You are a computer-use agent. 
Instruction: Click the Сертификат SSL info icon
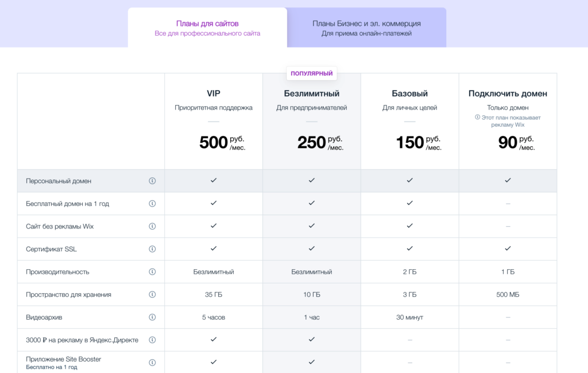point(152,249)
